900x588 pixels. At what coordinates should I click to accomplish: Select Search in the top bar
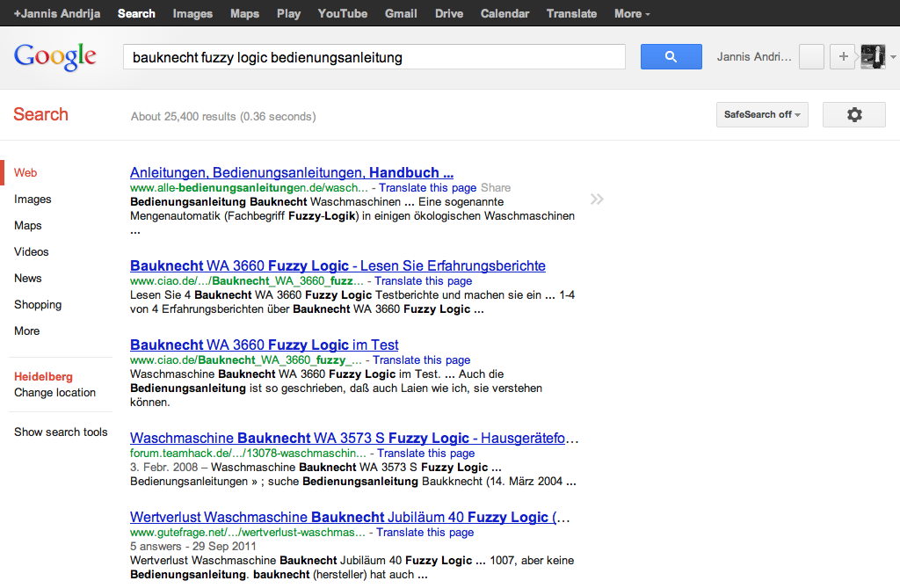[x=136, y=13]
